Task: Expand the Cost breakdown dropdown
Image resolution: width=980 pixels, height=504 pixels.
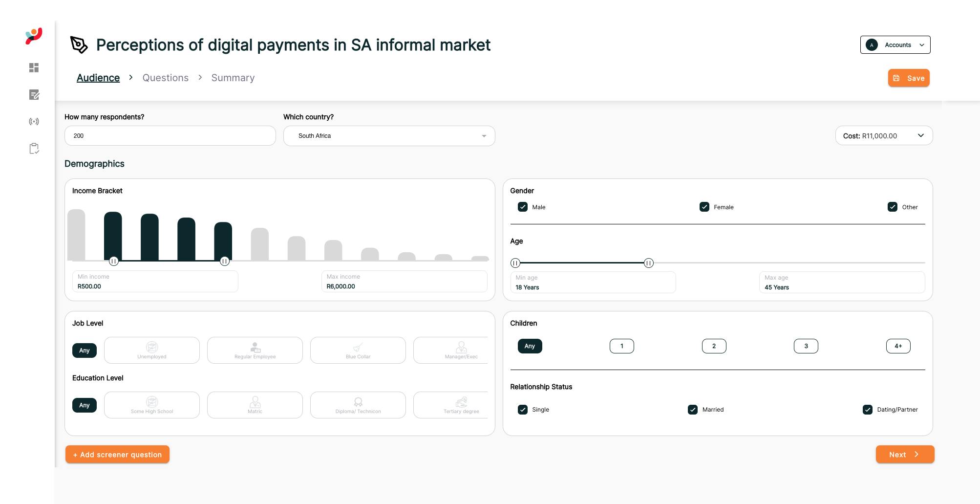Action: 884,136
